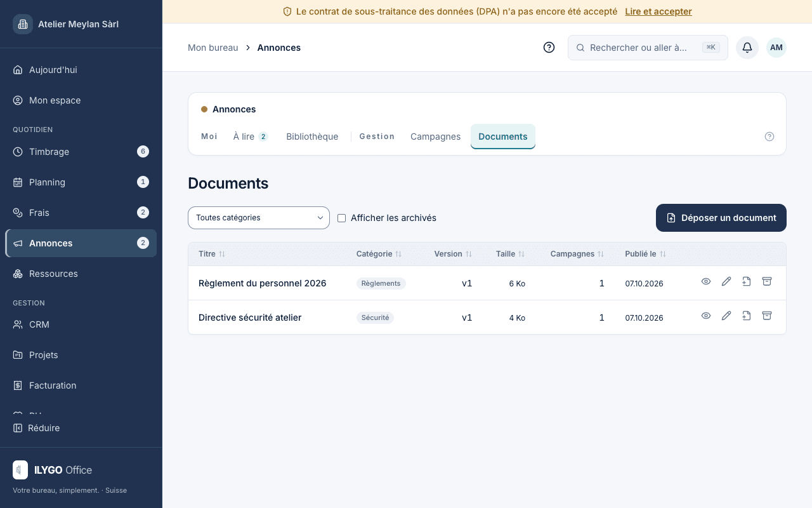Sort the table by Titre
The width and height of the screenshot is (812, 508).
click(212, 254)
